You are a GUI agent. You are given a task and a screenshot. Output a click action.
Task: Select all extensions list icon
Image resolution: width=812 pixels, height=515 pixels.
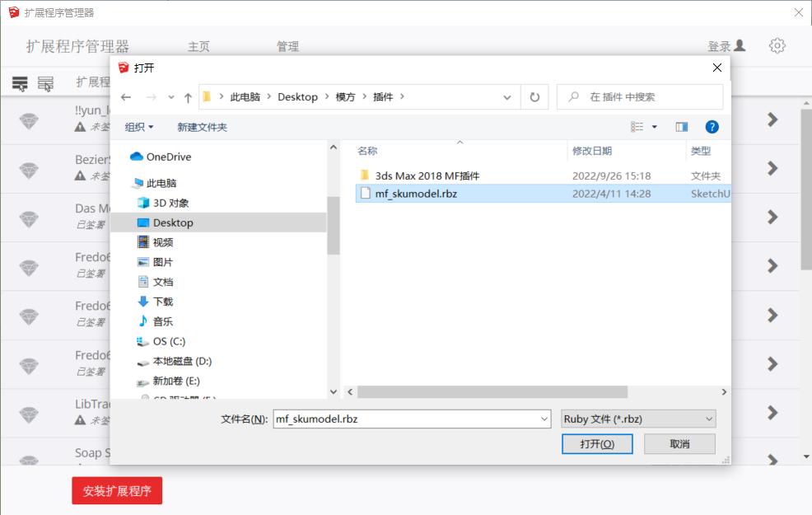click(21, 83)
